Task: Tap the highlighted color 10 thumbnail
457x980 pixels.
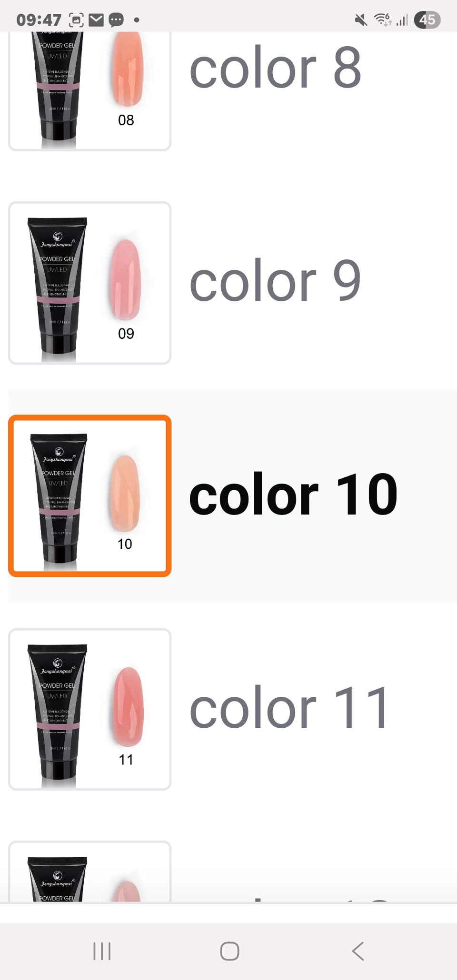Action: coord(89,496)
